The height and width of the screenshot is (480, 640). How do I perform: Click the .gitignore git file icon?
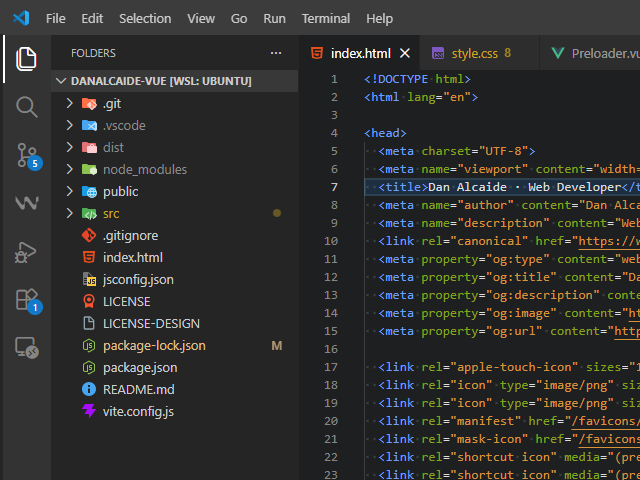click(x=89, y=236)
